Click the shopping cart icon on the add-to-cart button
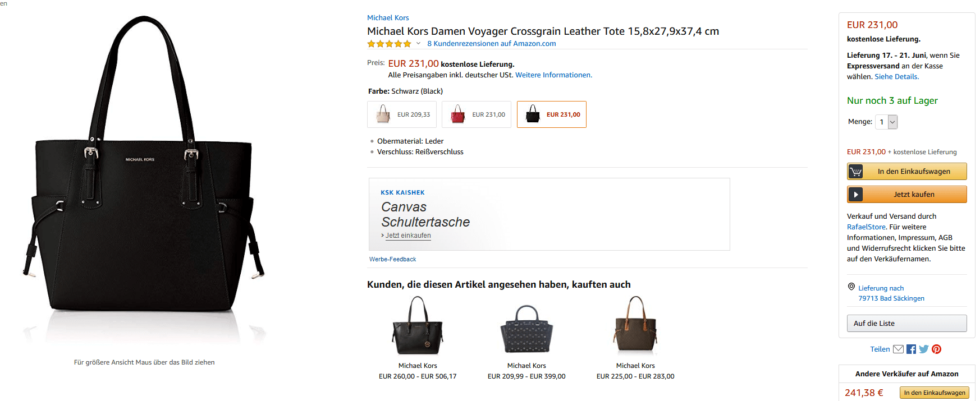Viewport: 980px width, 401px height. click(855, 172)
